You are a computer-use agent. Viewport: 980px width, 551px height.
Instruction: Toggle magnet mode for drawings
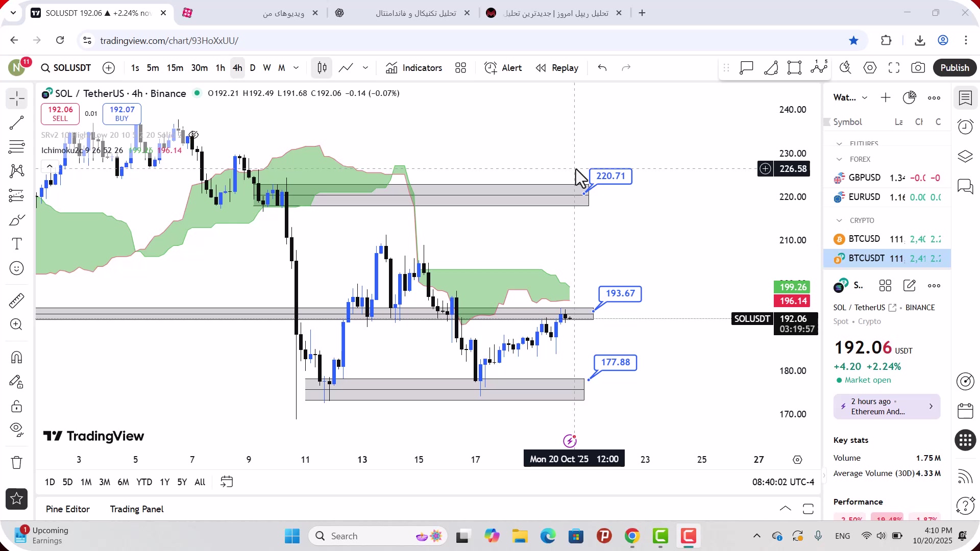(16, 357)
